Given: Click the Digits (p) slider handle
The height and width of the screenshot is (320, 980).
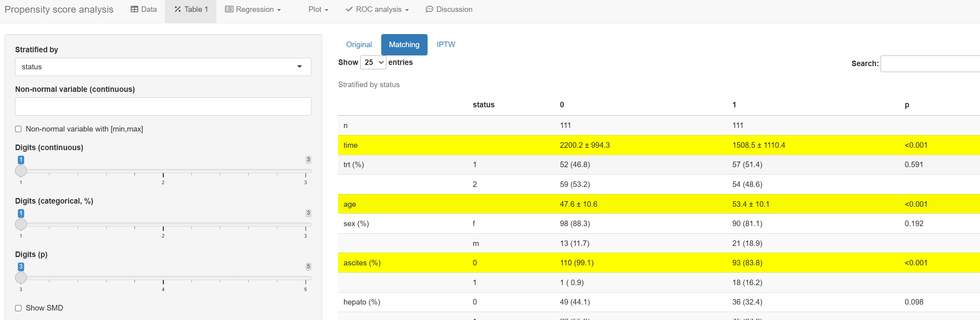Looking at the screenshot, I should pyautogui.click(x=21, y=278).
